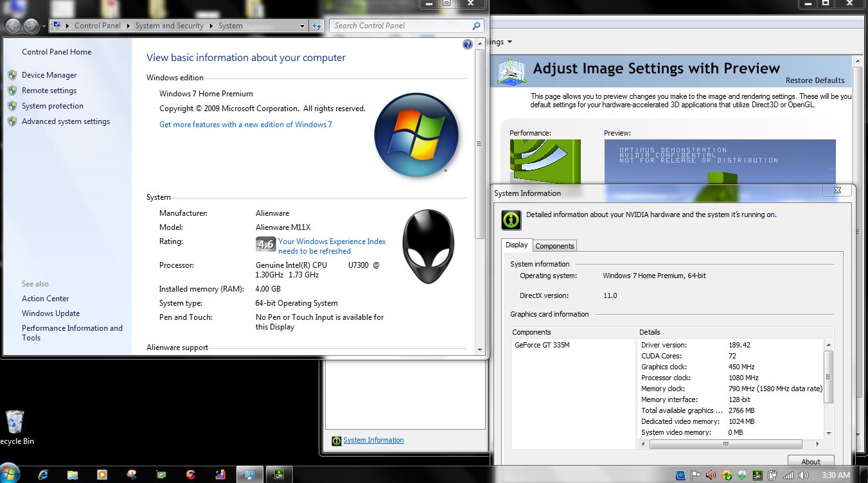Viewport: 868px width, 483px height.
Task: Switch to Components tab in System Information
Action: (x=554, y=245)
